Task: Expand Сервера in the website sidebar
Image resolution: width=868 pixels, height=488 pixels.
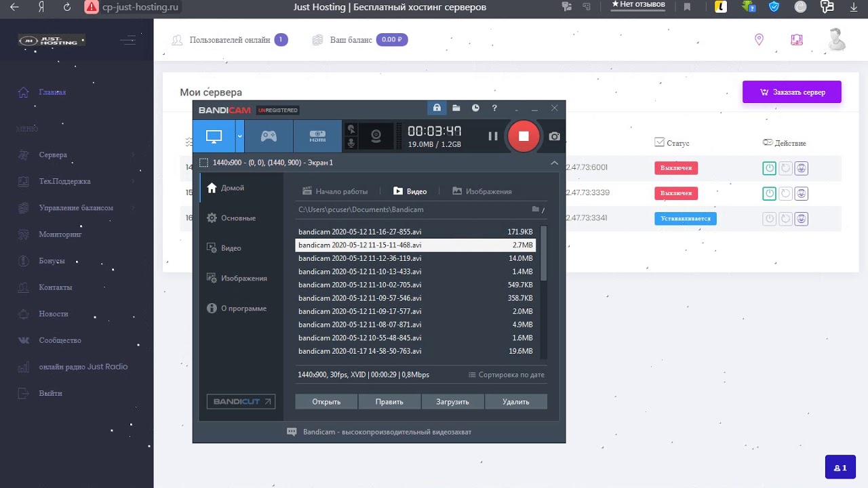Action: [53, 155]
